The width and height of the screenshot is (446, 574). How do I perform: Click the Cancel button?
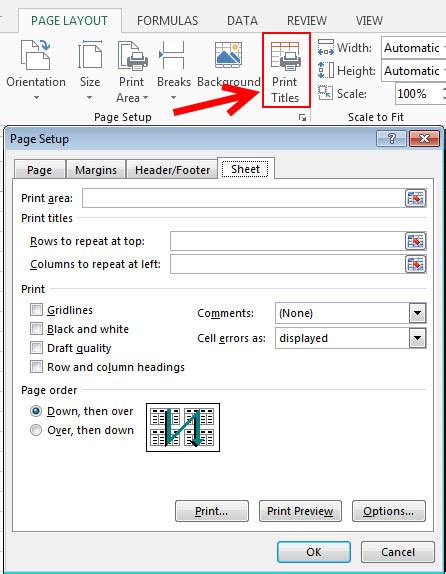click(398, 552)
